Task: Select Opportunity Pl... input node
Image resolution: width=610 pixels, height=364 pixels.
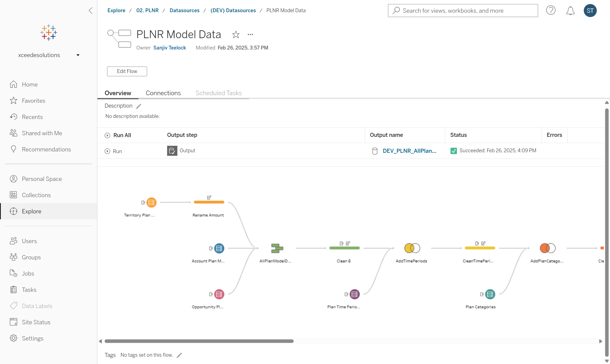Action: [x=219, y=294]
